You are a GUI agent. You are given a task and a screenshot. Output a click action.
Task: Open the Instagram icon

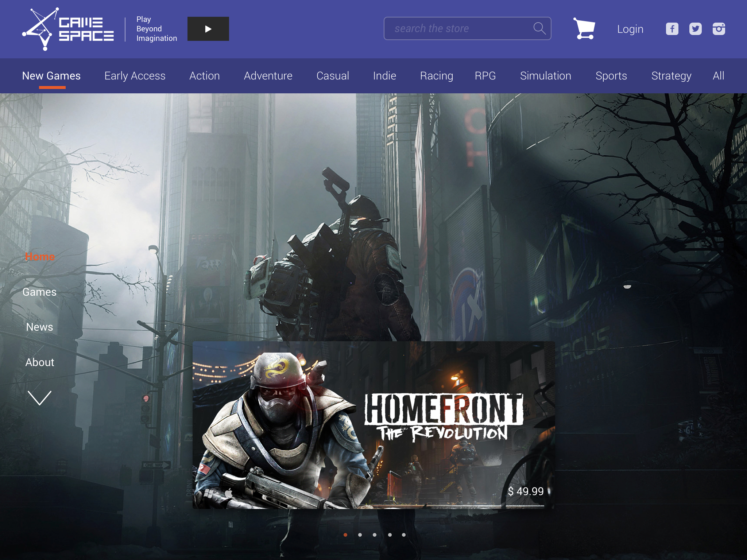[x=719, y=29]
